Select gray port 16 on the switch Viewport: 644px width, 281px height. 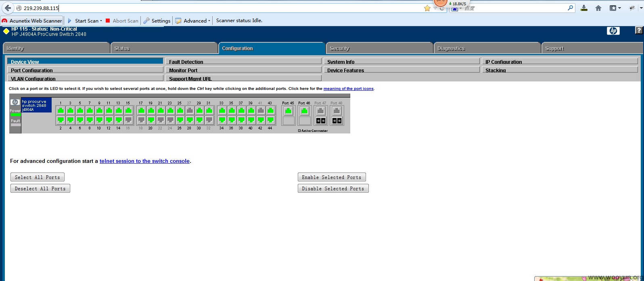pos(128,120)
